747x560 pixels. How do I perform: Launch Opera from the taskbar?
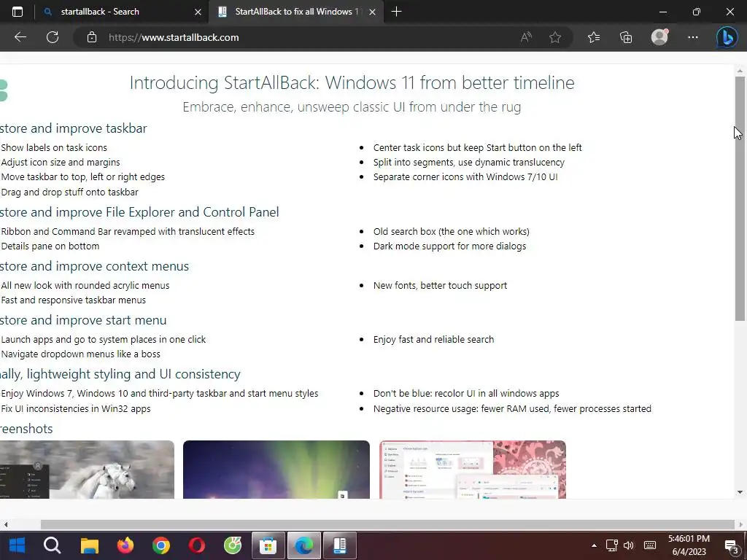(197, 545)
